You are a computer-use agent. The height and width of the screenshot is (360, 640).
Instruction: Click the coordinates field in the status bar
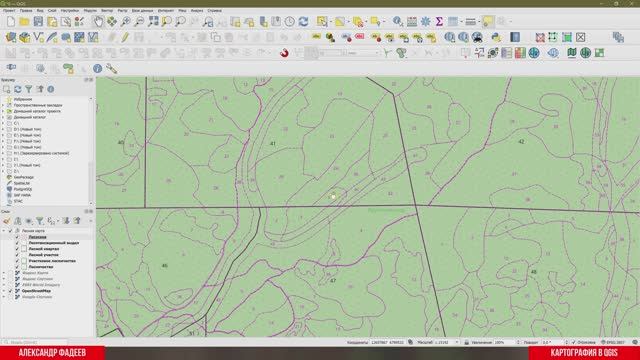[387, 342]
